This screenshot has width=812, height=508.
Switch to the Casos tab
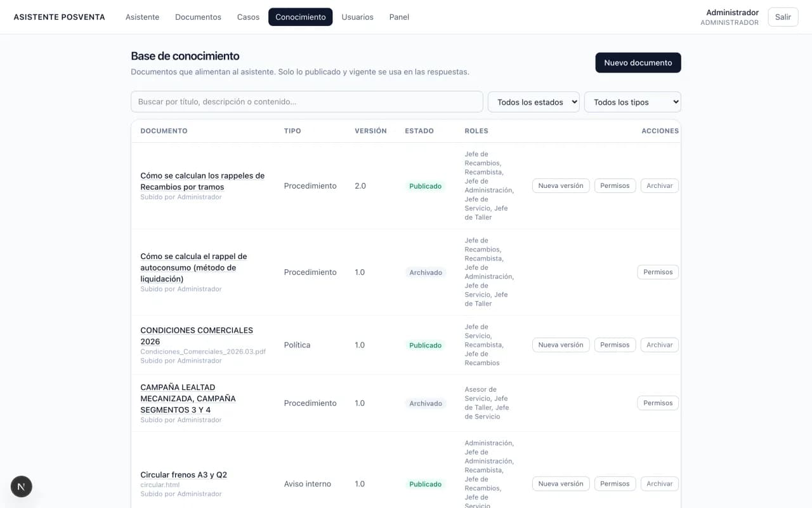click(x=248, y=17)
